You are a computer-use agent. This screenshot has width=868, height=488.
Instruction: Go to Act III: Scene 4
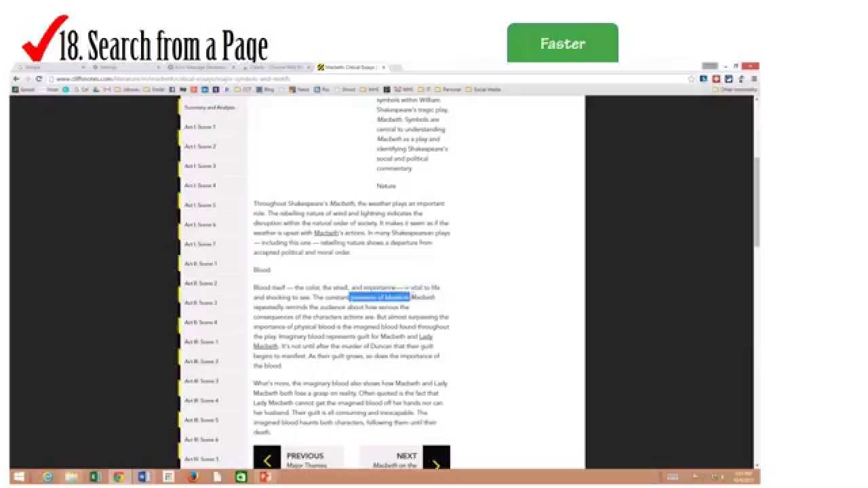(x=201, y=401)
